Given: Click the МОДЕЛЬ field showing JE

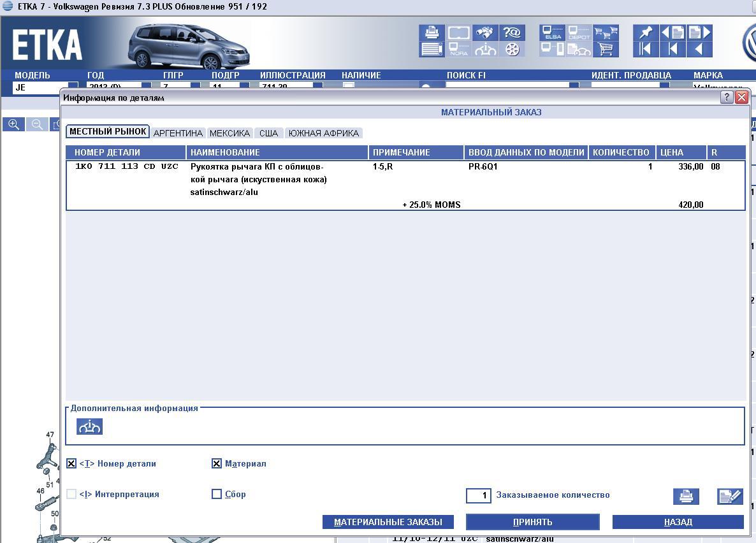Looking at the screenshot, I should tap(41, 88).
